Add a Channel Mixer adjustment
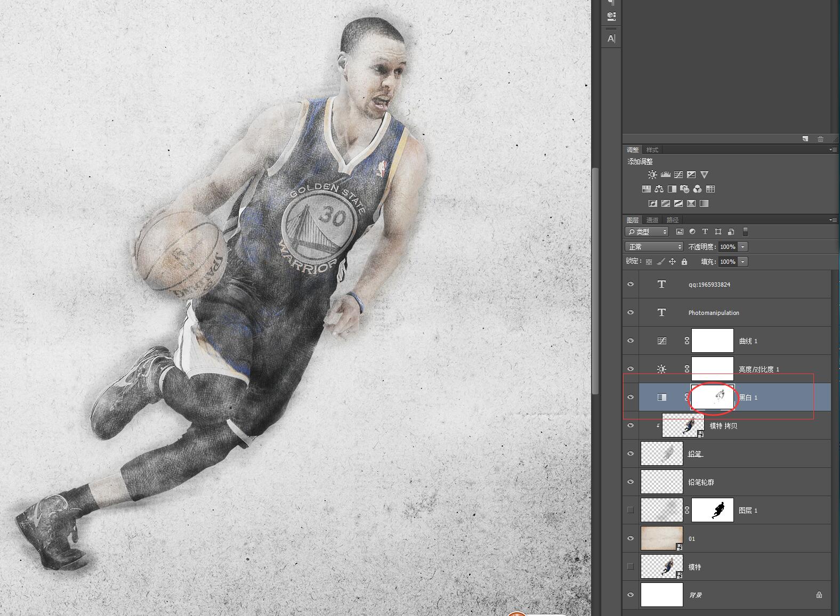The width and height of the screenshot is (840, 616). click(698, 189)
